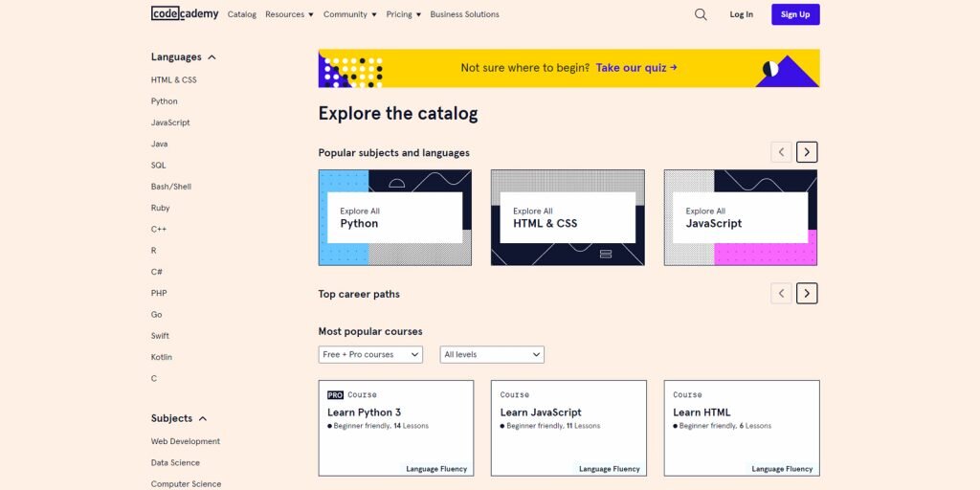The width and height of the screenshot is (980, 490).
Task: Open the Explore All HTML & CSS card
Action: pyautogui.click(x=568, y=217)
